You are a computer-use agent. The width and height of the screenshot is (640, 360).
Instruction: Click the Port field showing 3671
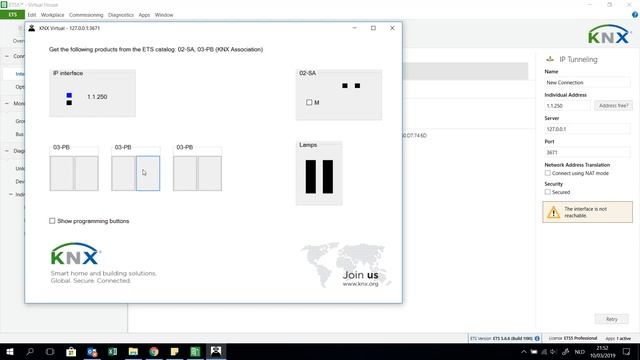coord(587,152)
